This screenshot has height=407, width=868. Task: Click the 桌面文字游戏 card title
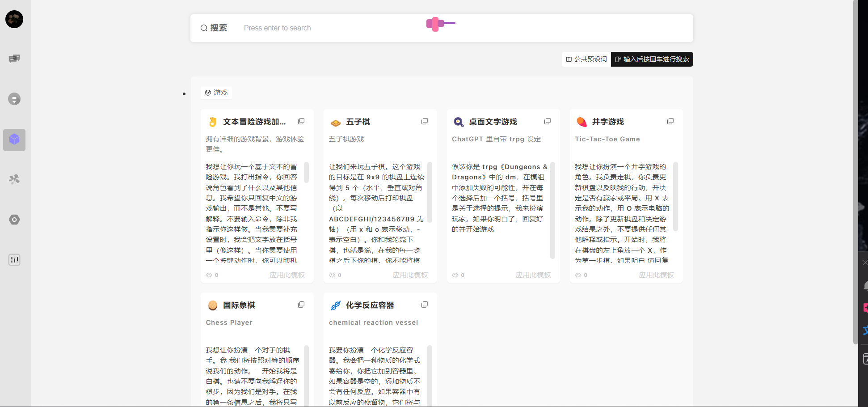pyautogui.click(x=493, y=122)
